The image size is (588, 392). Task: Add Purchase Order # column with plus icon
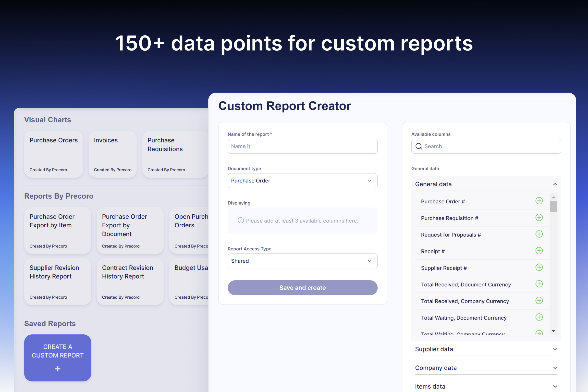539,201
